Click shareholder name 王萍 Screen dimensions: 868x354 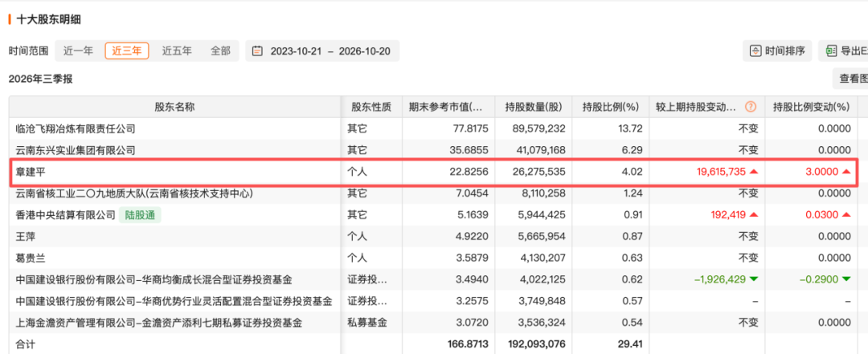click(x=26, y=237)
